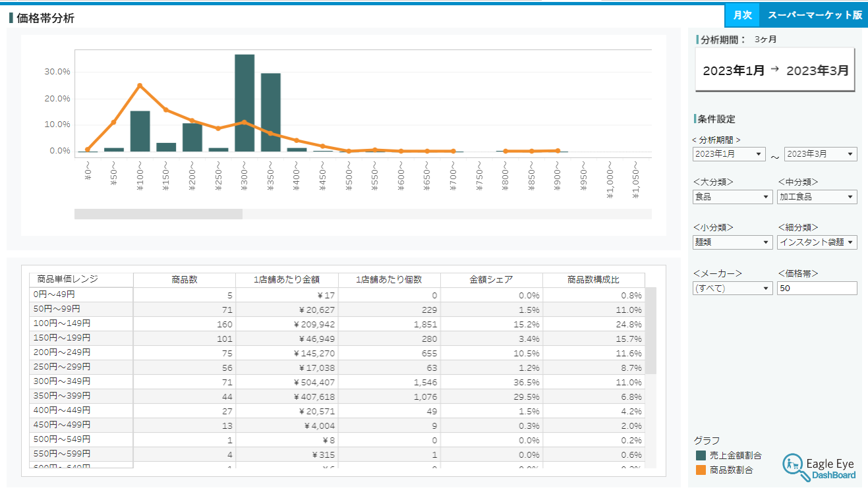Click the 金額シェア column header
Image resolution: width=868 pixels, height=494 pixels.
pyautogui.click(x=491, y=280)
